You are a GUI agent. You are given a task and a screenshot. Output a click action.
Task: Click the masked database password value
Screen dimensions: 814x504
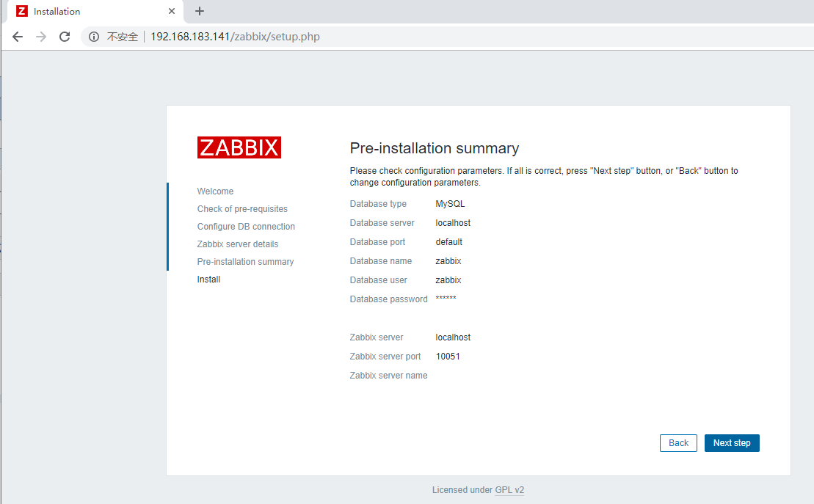pyautogui.click(x=446, y=299)
